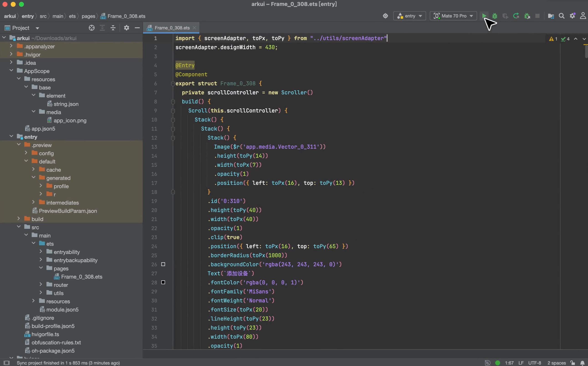Collapse all in Project panel
The width and height of the screenshot is (588, 366).
pos(113,28)
